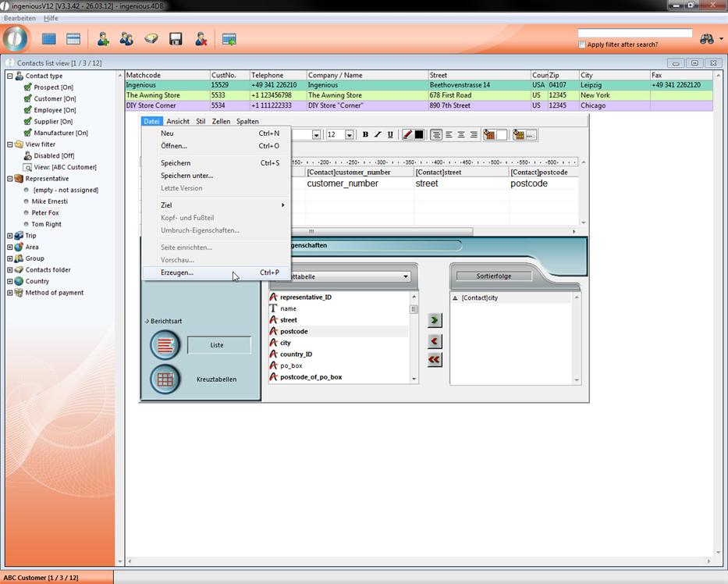Toggle bold text formatting
This screenshot has width=728, height=584.
tap(365, 135)
